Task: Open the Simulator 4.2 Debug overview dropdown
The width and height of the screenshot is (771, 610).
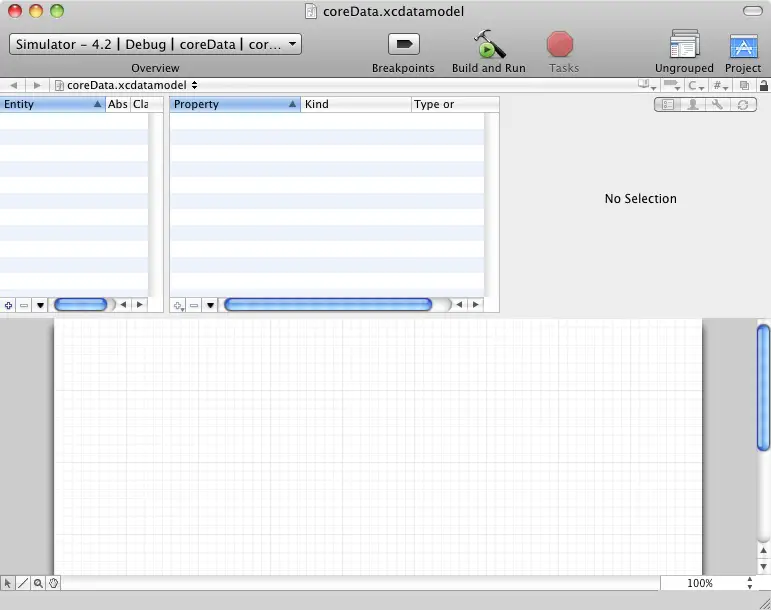Action: pyautogui.click(x=155, y=44)
